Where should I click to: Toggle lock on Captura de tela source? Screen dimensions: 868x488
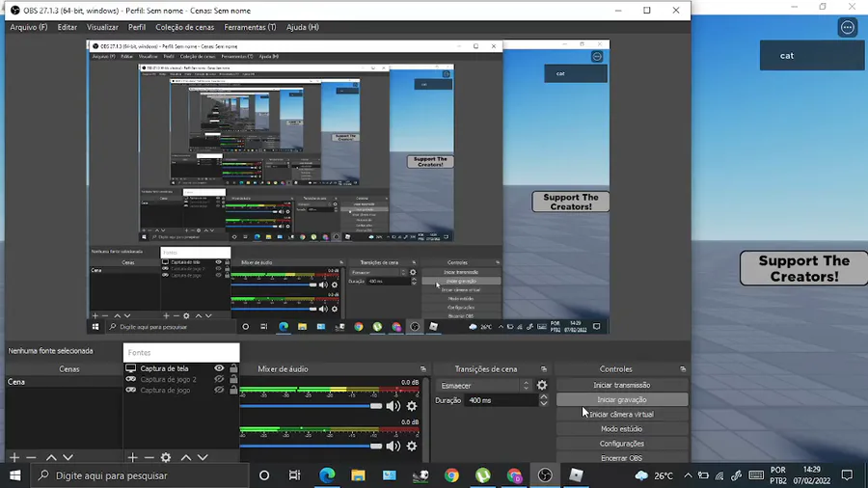(233, 368)
